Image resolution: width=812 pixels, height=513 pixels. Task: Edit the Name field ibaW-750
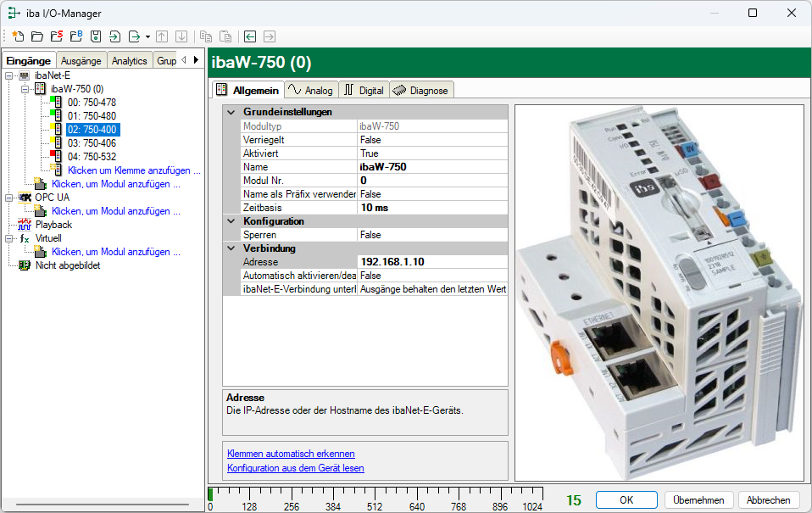click(x=432, y=167)
